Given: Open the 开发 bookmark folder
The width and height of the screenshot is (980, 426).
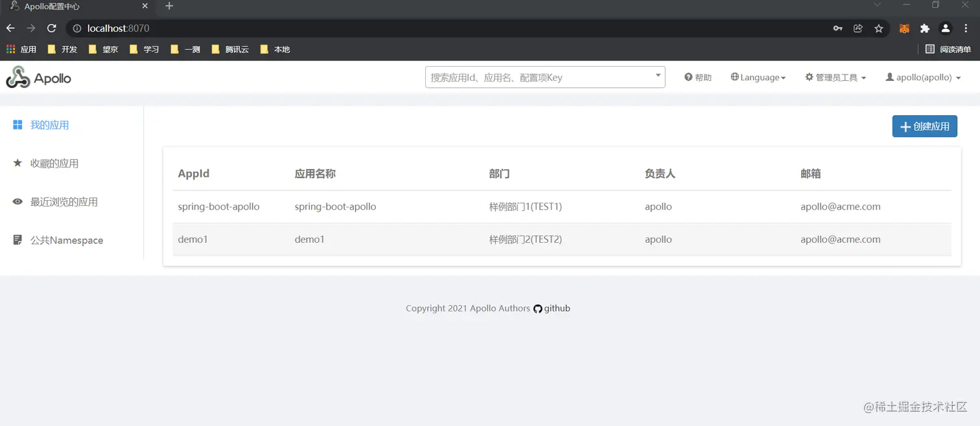Looking at the screenshot, I should [62, 49].
